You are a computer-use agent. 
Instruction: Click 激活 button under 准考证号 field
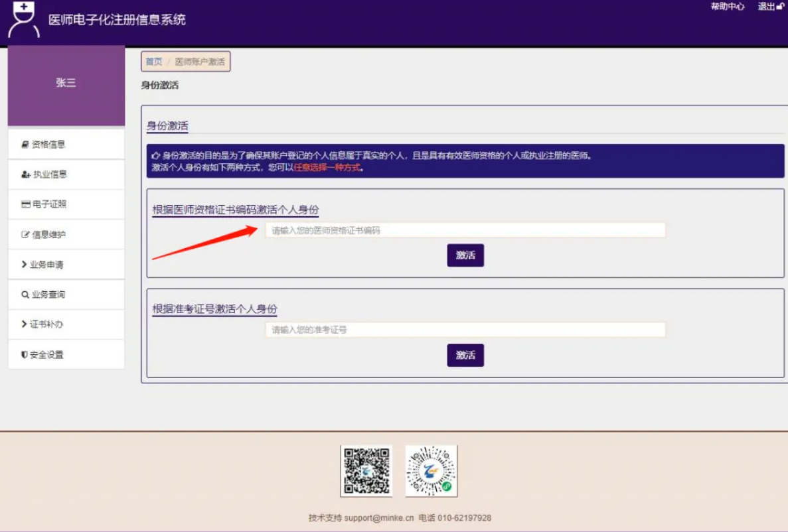click(465, 355)
